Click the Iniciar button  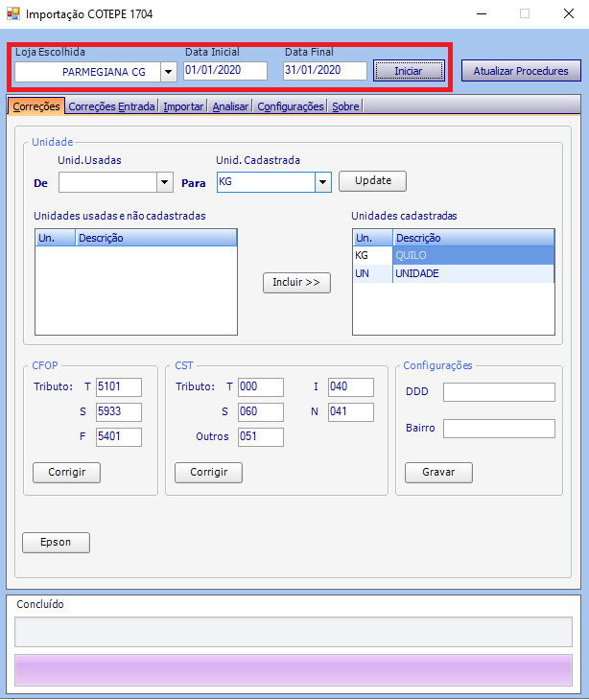(x=409, y=71)
